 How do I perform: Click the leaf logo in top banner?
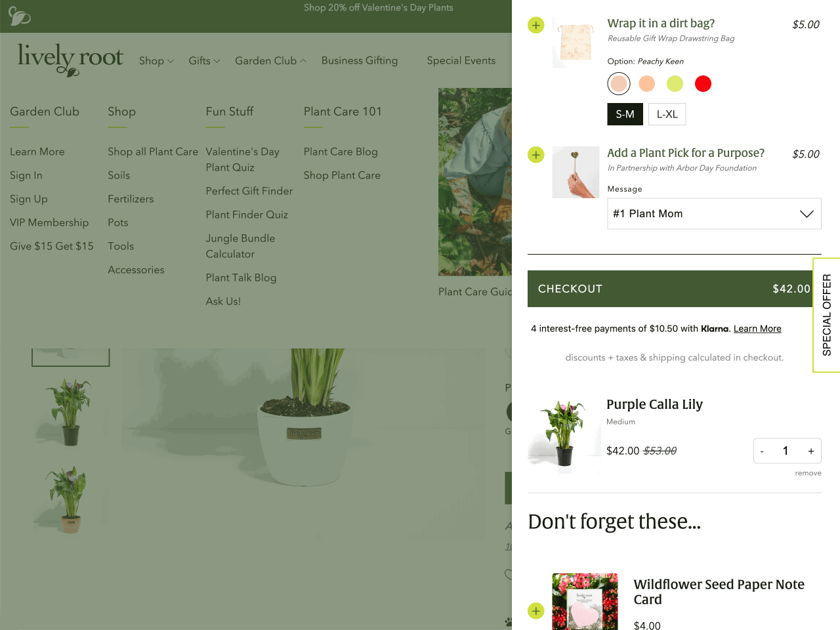pyautogui.click(x=20, y=16)
